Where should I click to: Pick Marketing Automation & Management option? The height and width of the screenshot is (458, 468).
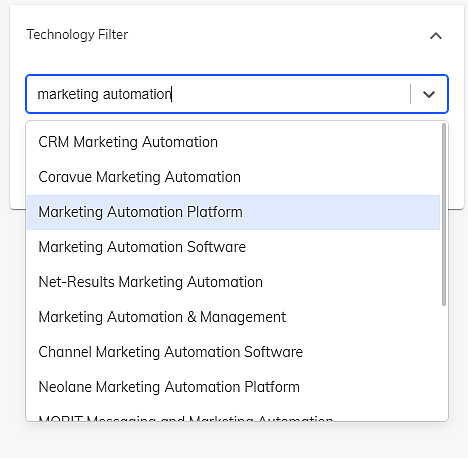click(x=233, y=317)
